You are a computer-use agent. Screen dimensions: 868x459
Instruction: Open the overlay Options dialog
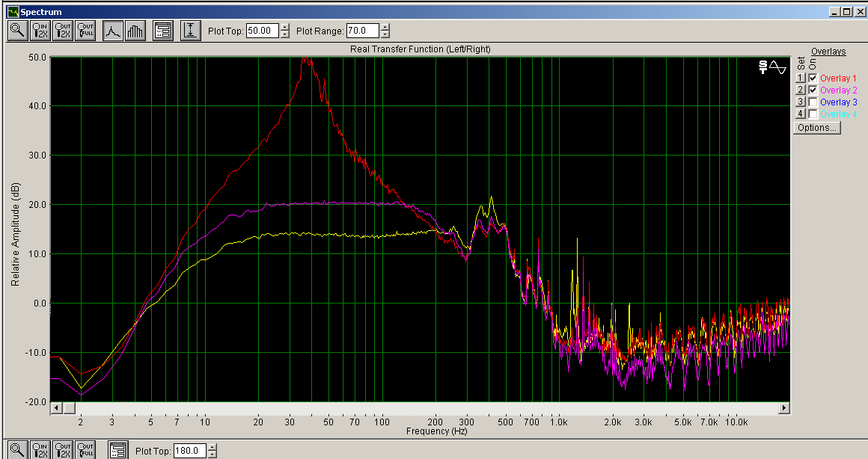click(816, 128)
